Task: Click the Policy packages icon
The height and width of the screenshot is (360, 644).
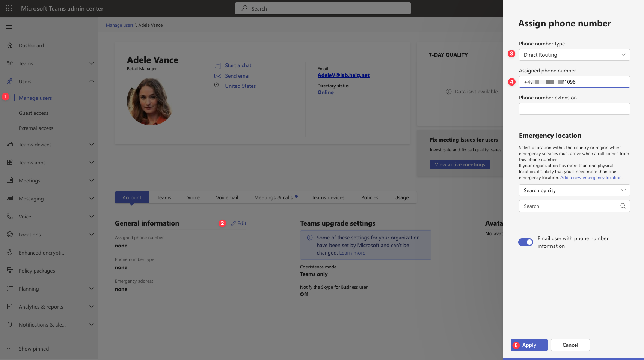Action: pyautogui.click(x=10, y=270)
